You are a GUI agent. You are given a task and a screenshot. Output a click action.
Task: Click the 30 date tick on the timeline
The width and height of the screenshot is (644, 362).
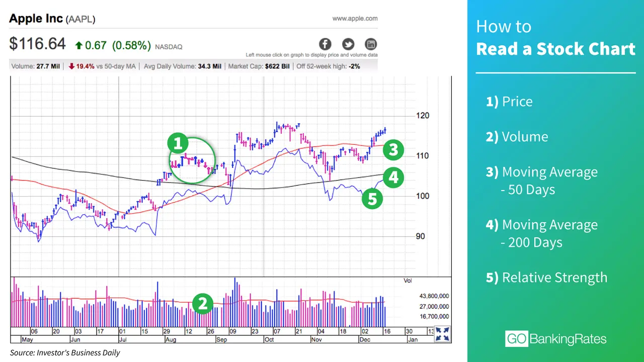click(x=409, y=332)
